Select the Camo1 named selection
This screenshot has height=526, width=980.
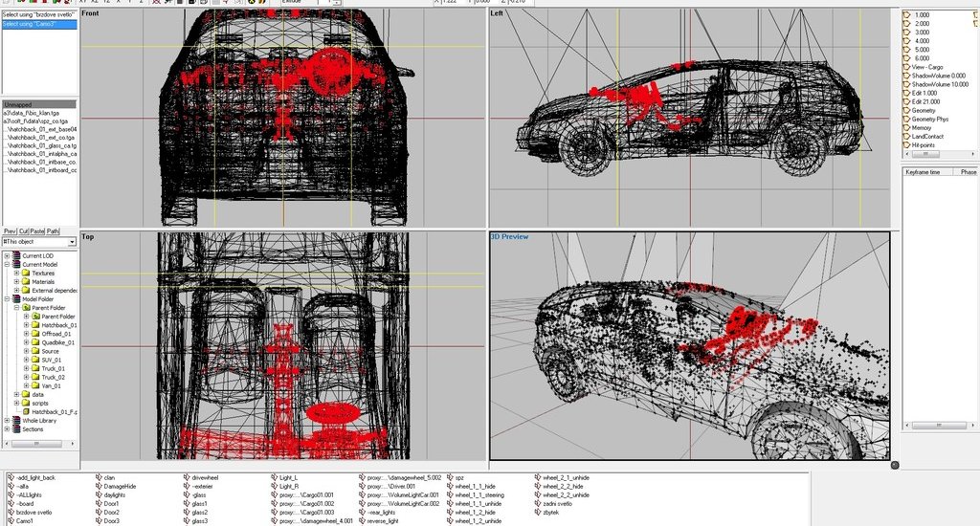tap(25, 521)
